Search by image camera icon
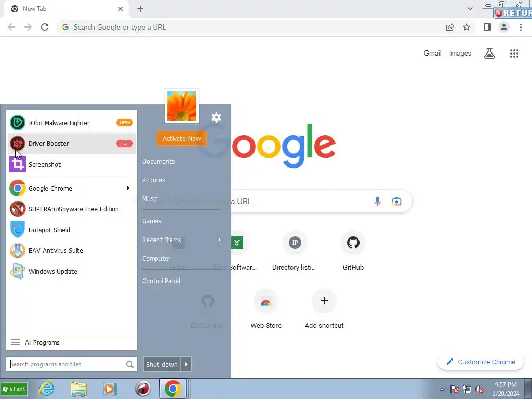 [396, 201]
